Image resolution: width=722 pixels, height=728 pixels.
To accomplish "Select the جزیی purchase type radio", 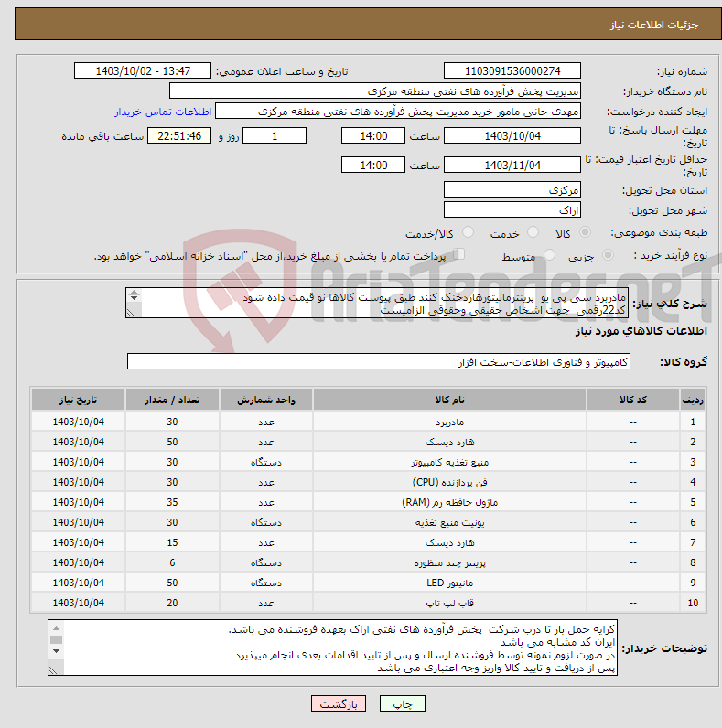I will pos(608,255).
